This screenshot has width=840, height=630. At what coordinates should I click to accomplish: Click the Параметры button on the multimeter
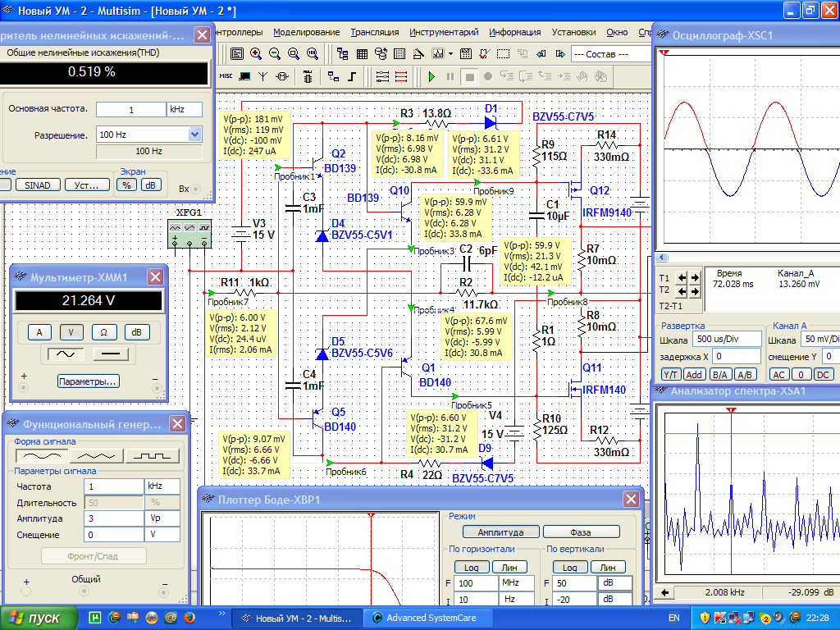(x=89, y=381)
